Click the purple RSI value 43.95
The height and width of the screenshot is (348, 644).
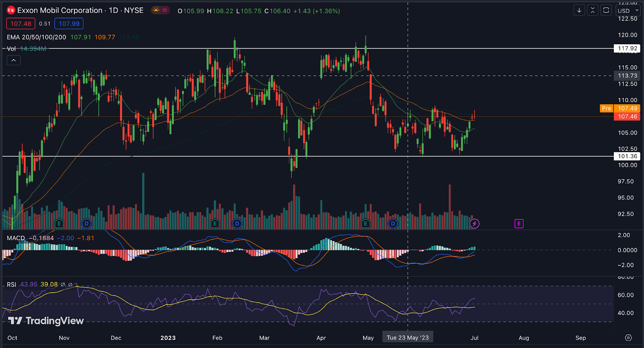[x=29, y=284]
